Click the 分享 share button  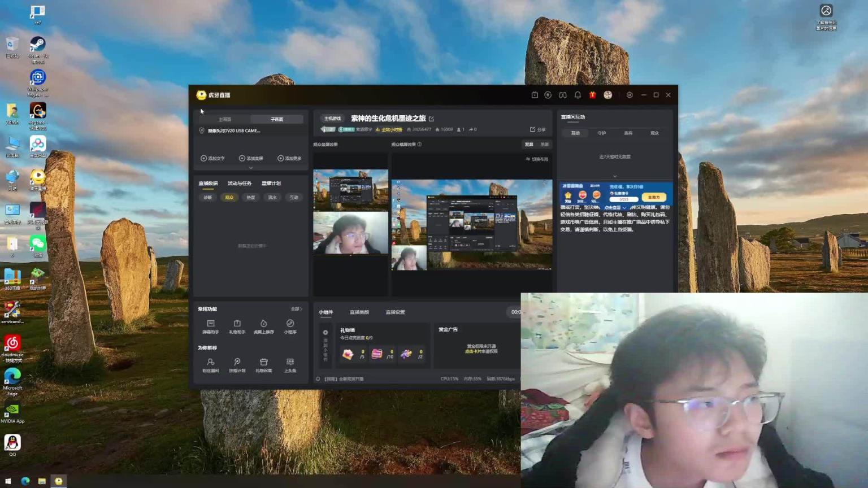click(x=537, y=129)
